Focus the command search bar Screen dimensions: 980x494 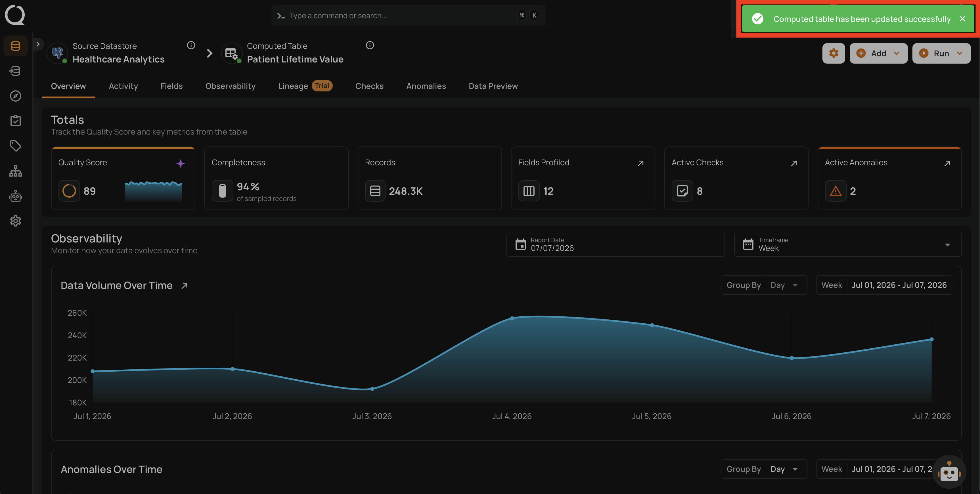click(x=409, y=15)
